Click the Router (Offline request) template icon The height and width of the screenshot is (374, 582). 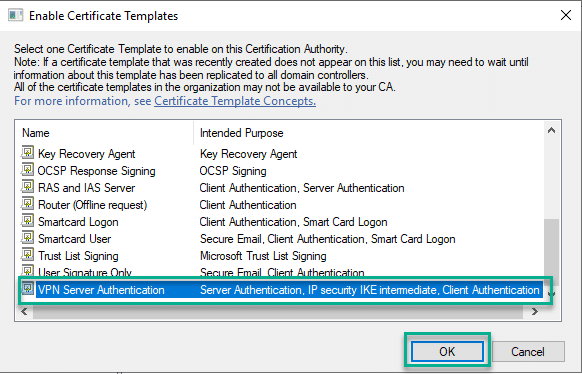(27, 204)
